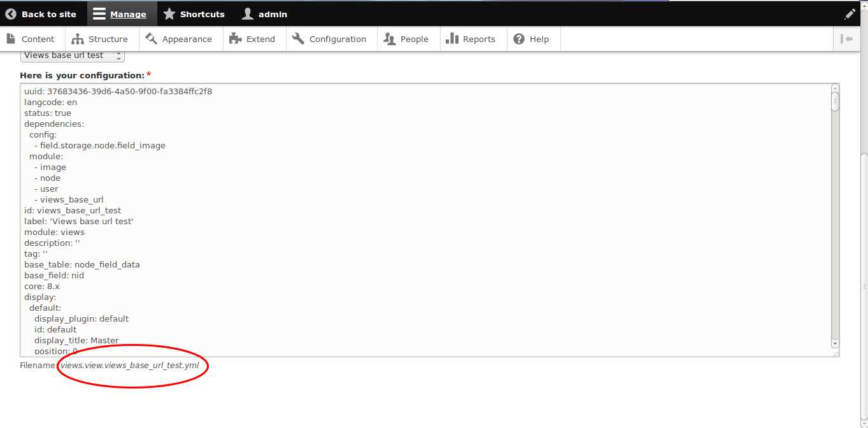Collapse the toolbar with the arrow control
Viewport: 868px width, 428px height.
pyautogui.click(x=847, y=39)
